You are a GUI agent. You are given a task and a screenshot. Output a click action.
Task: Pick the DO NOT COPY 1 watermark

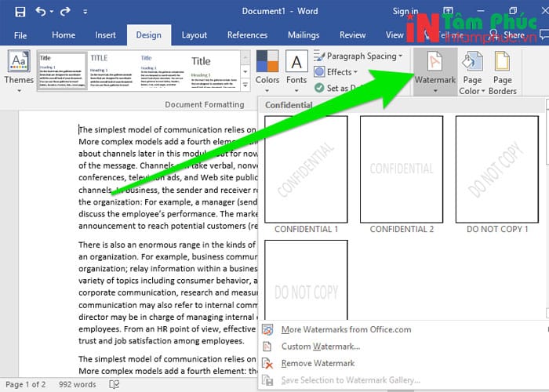tap(496, 169)
